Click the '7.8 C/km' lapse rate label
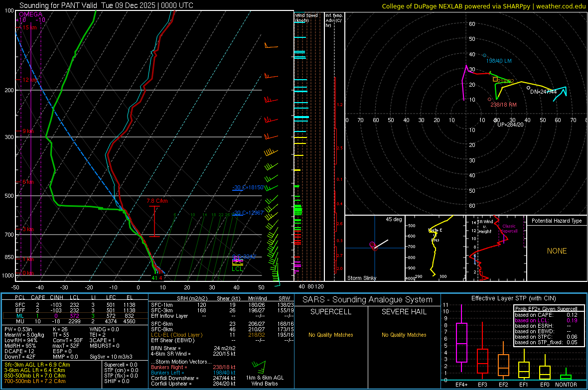 [x=157, y=201]
